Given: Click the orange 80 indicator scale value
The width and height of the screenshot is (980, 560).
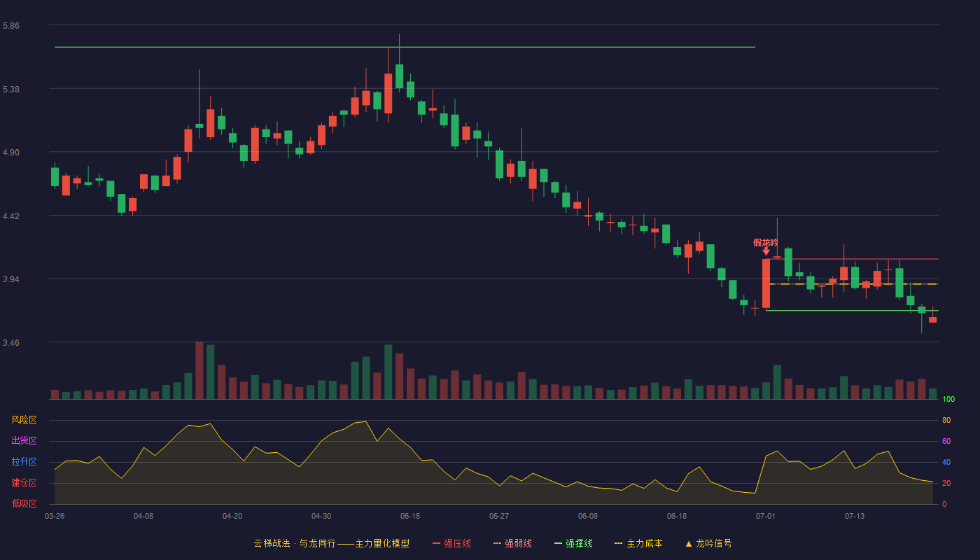Looking at the screenshot, I should click(946, 420).
